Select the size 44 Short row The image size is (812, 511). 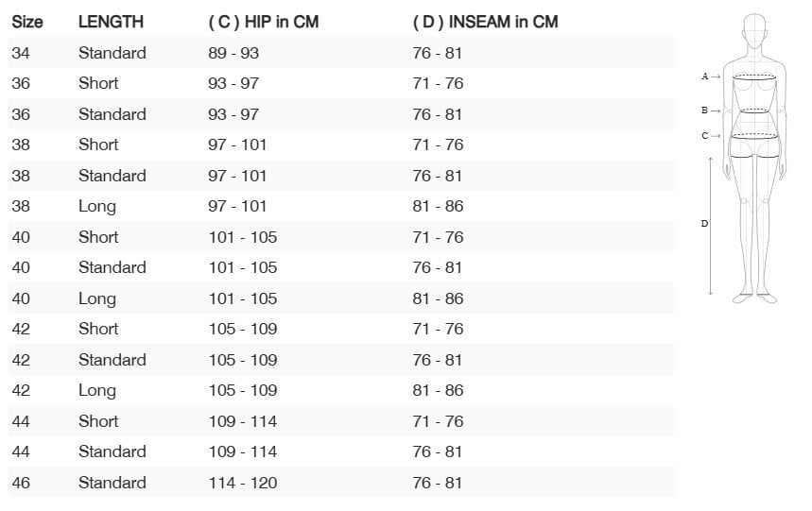click(341, 421)
